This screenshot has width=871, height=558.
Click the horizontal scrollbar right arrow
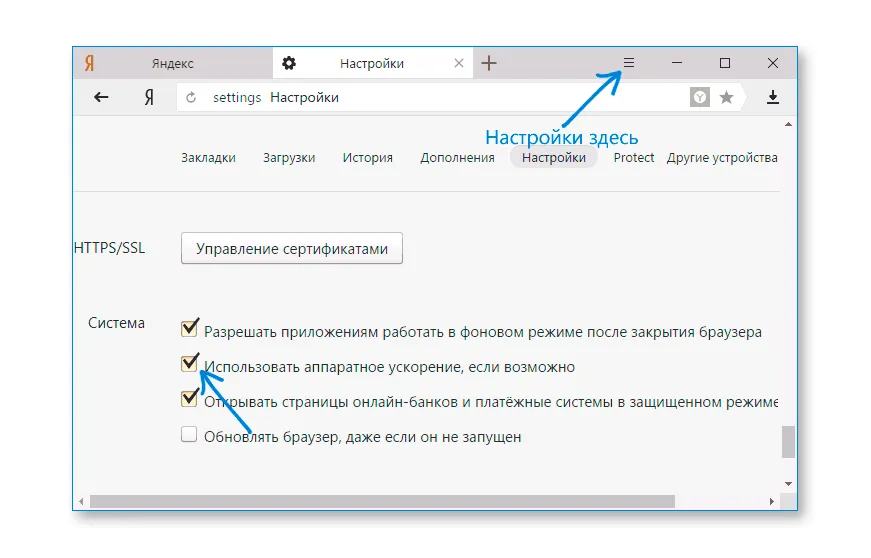(772, 501)
